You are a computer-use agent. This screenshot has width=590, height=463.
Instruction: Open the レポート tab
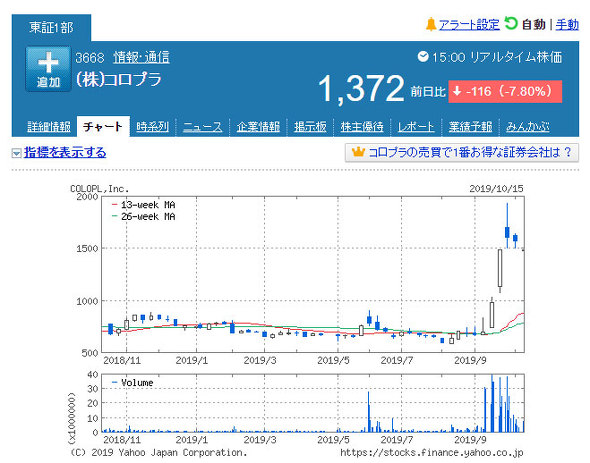pos(416,127)
